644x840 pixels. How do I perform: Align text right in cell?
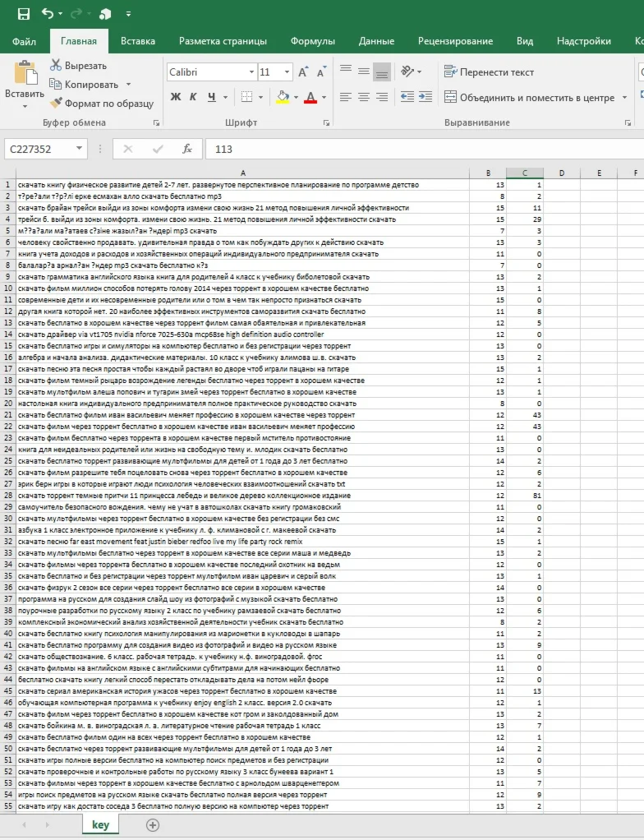(382, 97)
